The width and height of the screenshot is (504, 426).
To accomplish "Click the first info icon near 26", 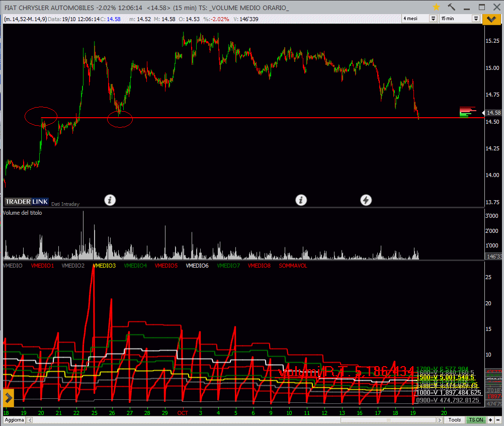I will coord(110,200).
